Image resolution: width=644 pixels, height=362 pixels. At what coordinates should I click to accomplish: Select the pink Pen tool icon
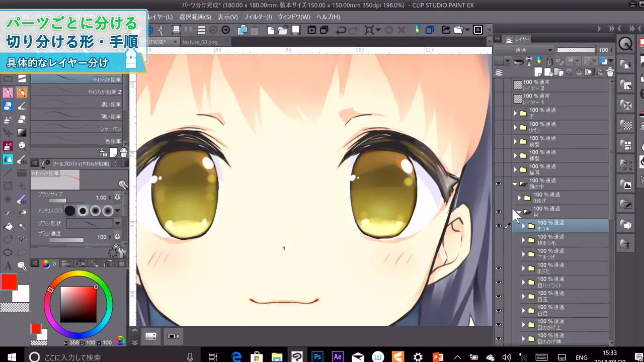(8, 93)
